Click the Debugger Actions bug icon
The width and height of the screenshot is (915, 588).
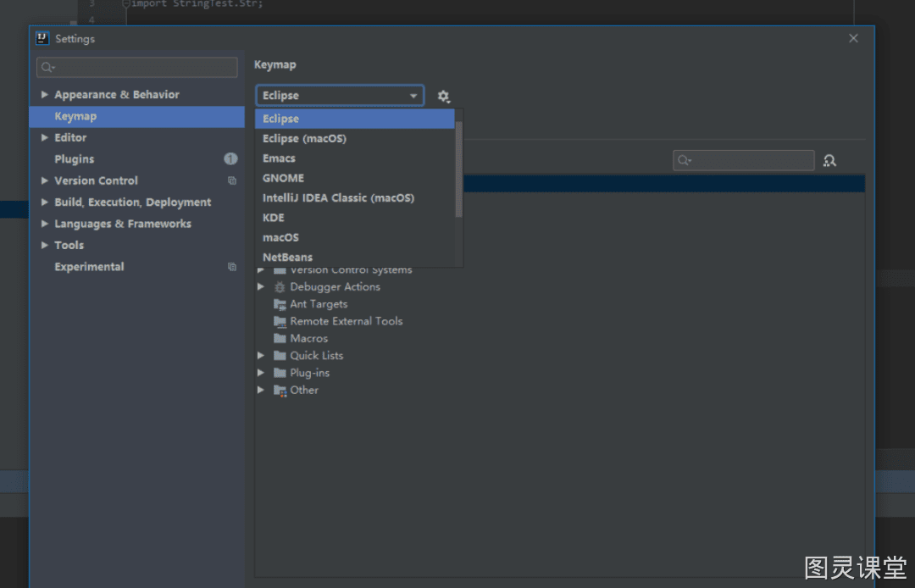coord(280,287)
